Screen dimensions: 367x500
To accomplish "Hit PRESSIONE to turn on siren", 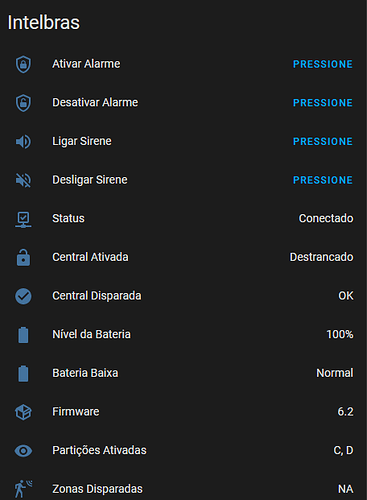I will click(x=322, y=141).
